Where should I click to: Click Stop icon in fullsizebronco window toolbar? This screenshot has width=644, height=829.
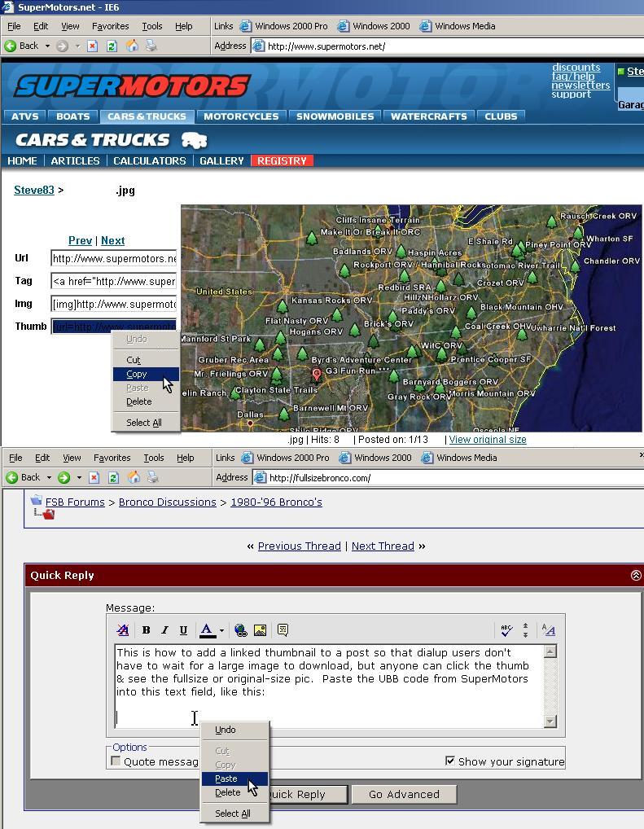tap(94, 477)
